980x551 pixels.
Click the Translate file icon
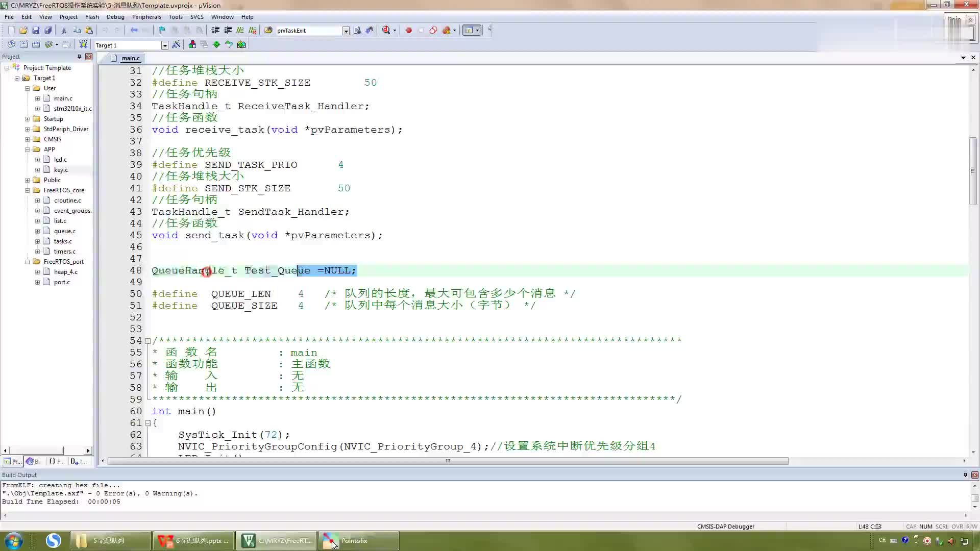pos(11,44)
